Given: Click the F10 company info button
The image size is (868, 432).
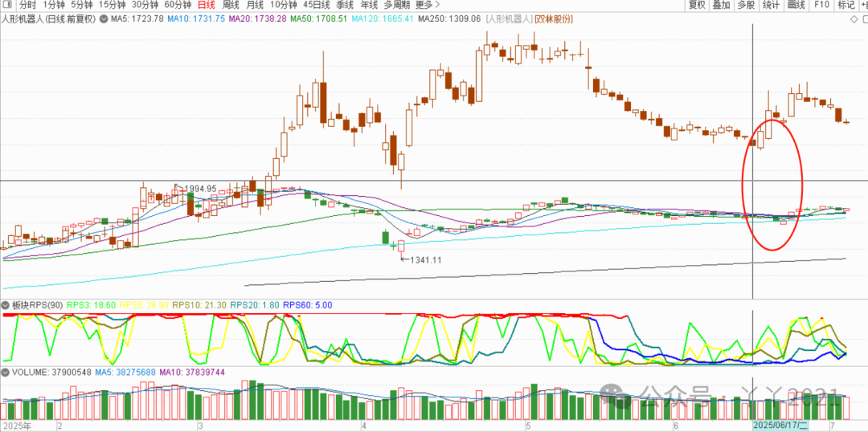Looking at the screenshot, I should point(821,5).
